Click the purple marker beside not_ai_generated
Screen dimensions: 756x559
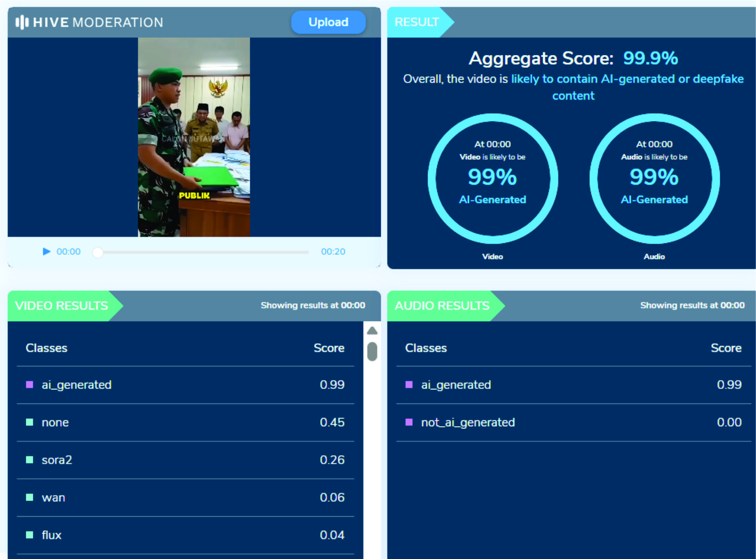click(409, 422)
